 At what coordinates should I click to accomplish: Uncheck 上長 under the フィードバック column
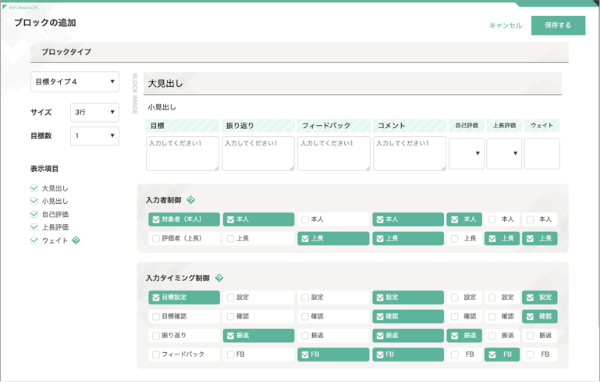click(x=333, y=238)
